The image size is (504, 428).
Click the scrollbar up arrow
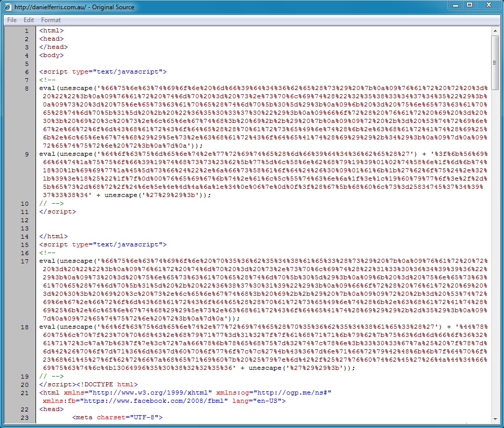coord(495,31)
